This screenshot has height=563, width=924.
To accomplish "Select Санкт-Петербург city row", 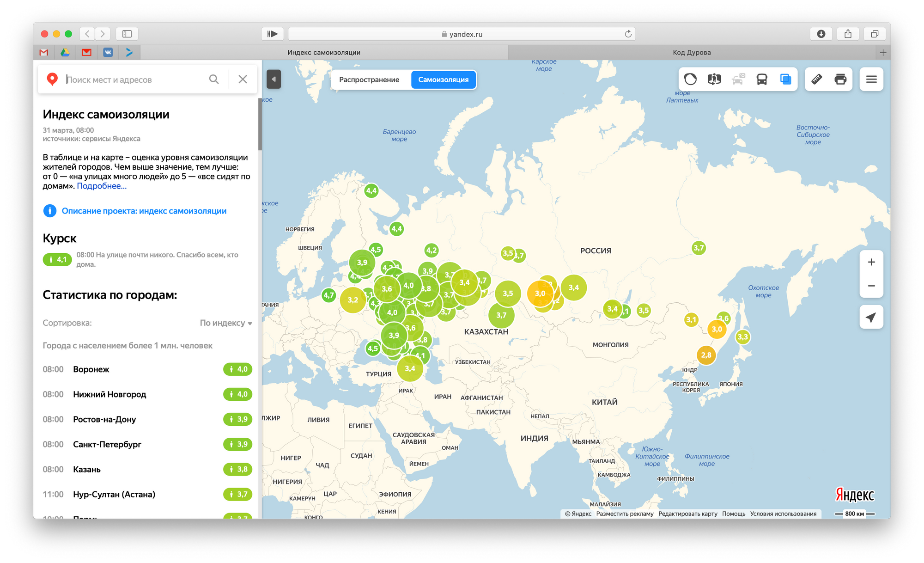I will pos(147,444).
